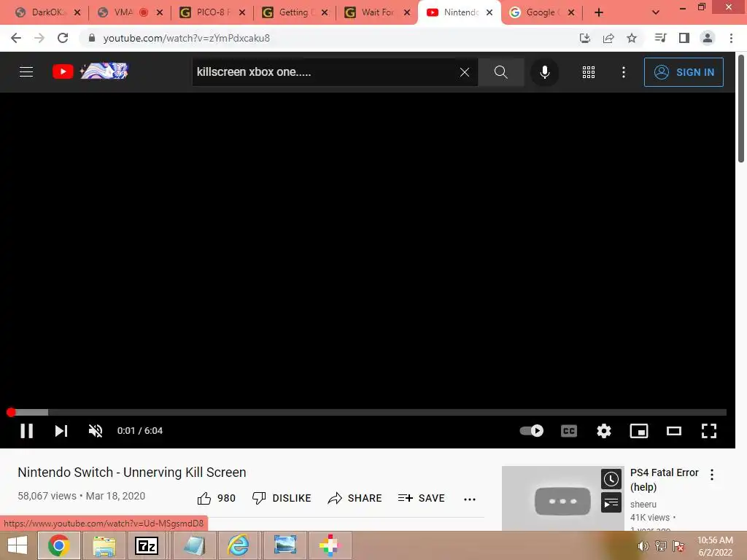The image size is (747, 560).
Task: Click the SHARE button
Action: 355,498
